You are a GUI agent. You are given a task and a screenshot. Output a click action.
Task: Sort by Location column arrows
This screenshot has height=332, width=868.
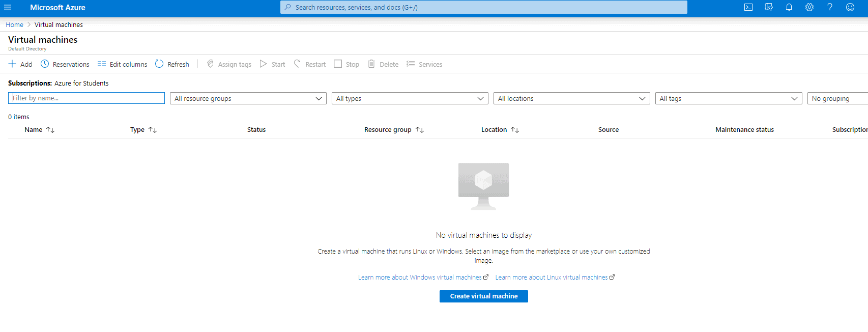point(515,130)
